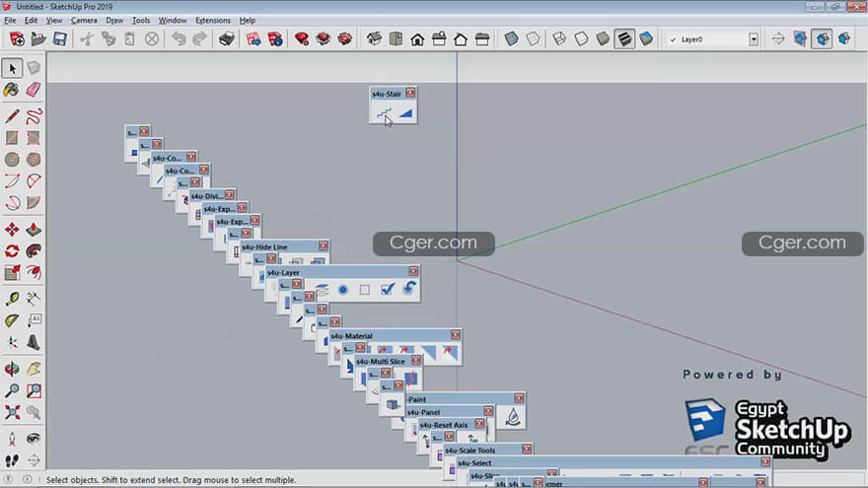The width and height of the screenshot is (868, 488).
Task: Click the water-drop icon in Paint toolbar
Action: click(x=513, y=417)
